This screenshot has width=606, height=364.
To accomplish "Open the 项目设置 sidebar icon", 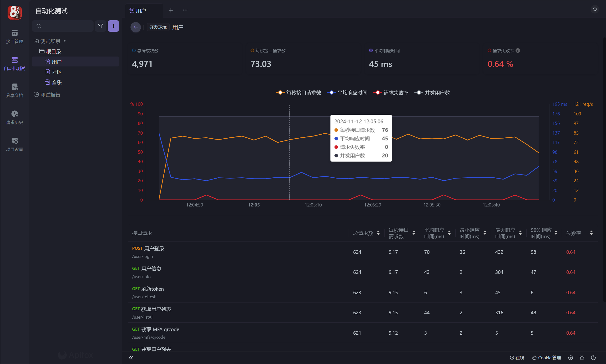I will click(x=14, y=144).
